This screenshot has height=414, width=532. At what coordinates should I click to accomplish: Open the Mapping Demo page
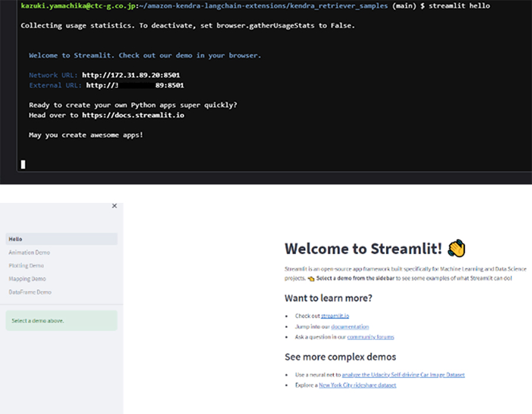[x=27, y=279]
